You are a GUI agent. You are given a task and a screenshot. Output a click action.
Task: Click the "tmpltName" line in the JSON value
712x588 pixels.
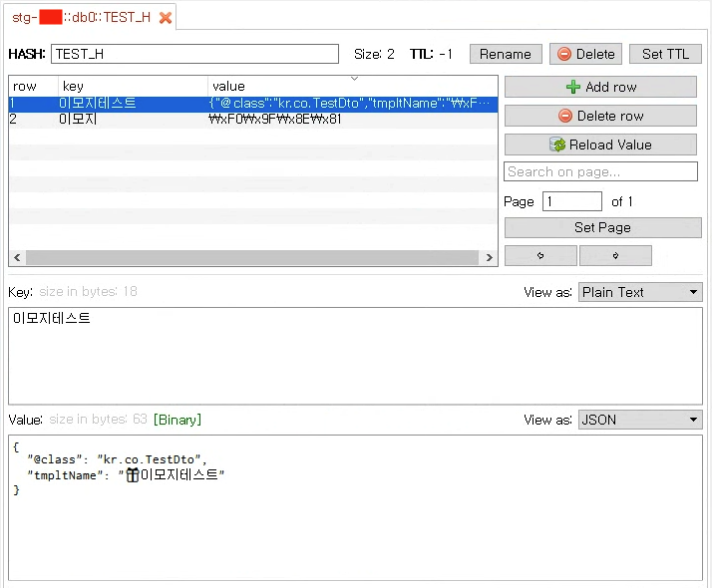click(126, 475)
